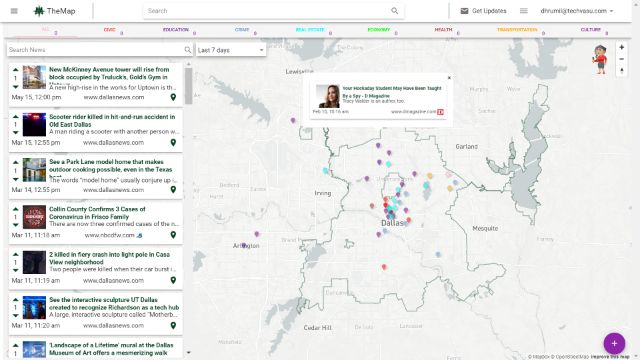Reset map bearing with compass button
The image size is (640, 360).
(621, 71)
